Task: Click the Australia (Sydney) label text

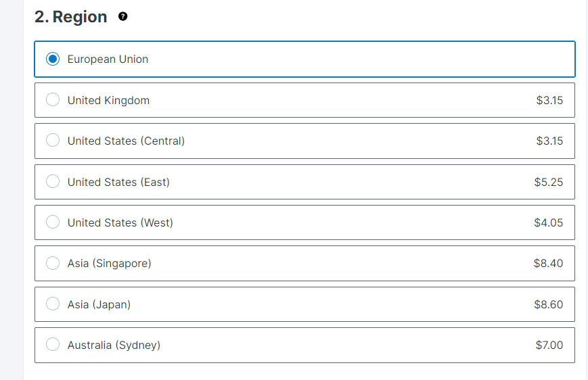Action: tap(114, 345)
